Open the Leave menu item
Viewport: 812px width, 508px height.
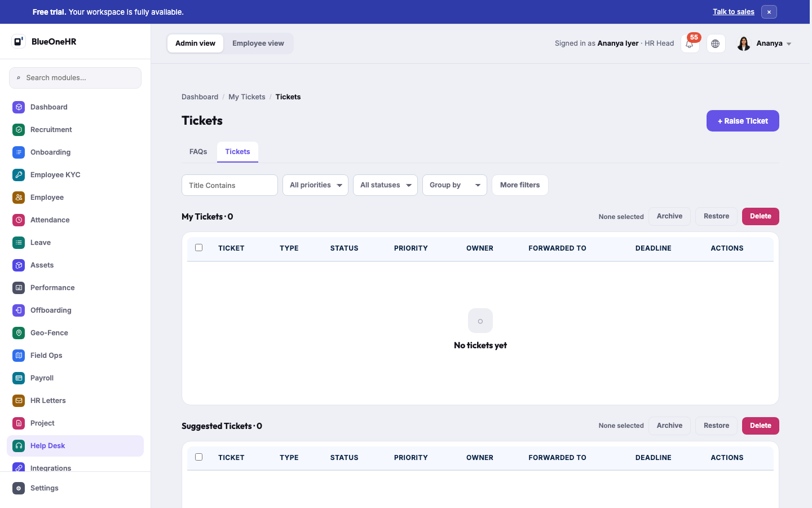click(x=75, y=242)
